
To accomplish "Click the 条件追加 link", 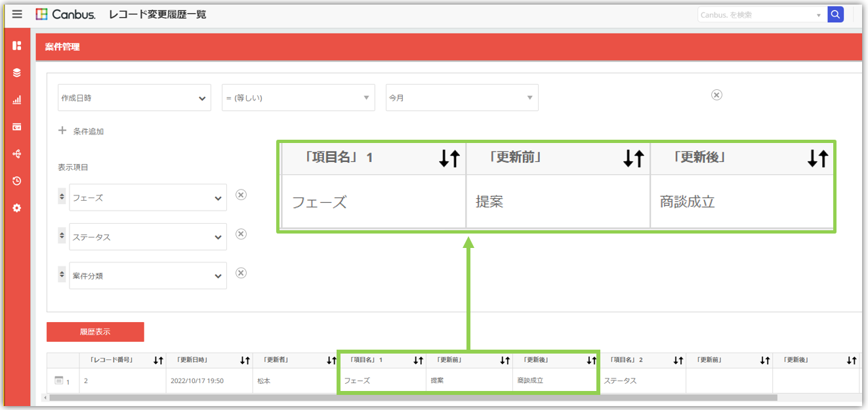I will tap(89, 131).
